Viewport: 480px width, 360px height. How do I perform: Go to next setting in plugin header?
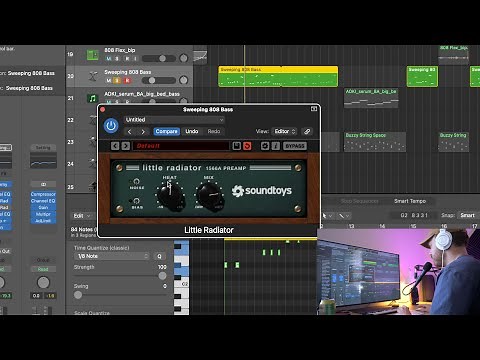point(143,131)
